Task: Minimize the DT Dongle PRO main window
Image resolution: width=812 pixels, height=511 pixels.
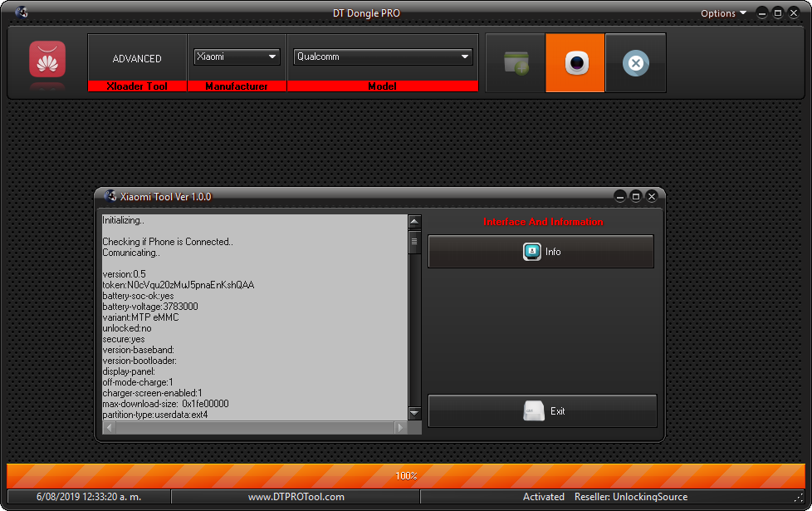Action: point(761,13)
